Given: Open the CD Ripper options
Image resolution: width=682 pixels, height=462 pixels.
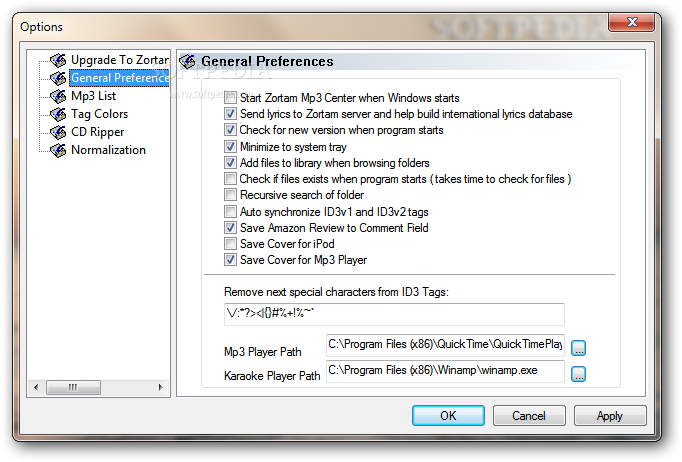Looking at the screenshot, I should [97, 132].
